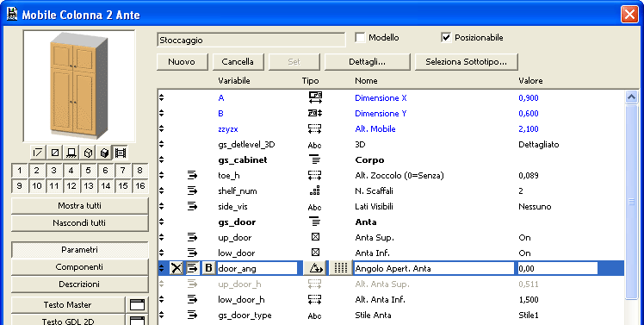Open Seleziona Sottotipo dialog
Image resolution: width=644 pixels, height=325 pixels.
click(x=466, y=62)
